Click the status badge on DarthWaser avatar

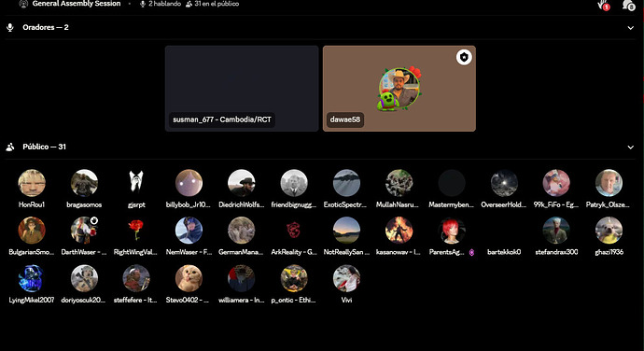coord(94,220)
